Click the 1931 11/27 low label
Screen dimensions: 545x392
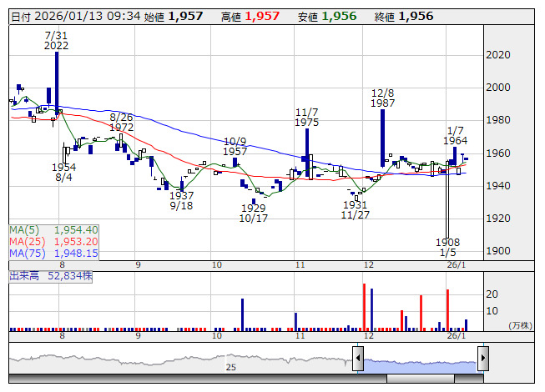[x=356, y=210]
